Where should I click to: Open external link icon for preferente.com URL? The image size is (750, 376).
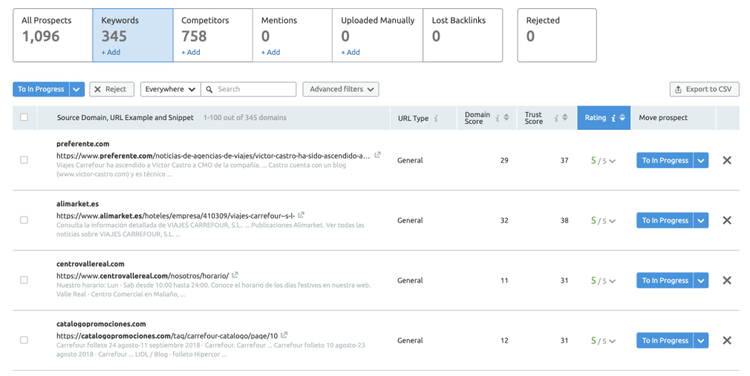[377, 155]
